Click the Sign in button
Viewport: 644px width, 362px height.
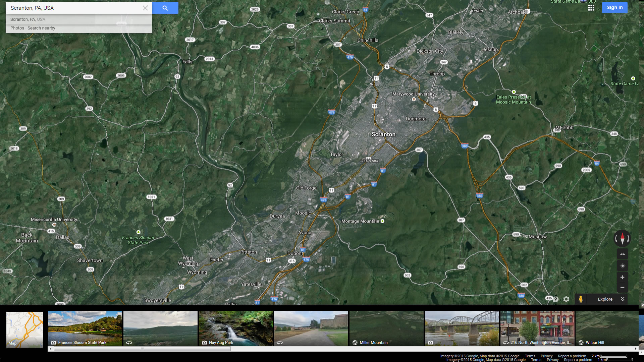pos(614,8)
